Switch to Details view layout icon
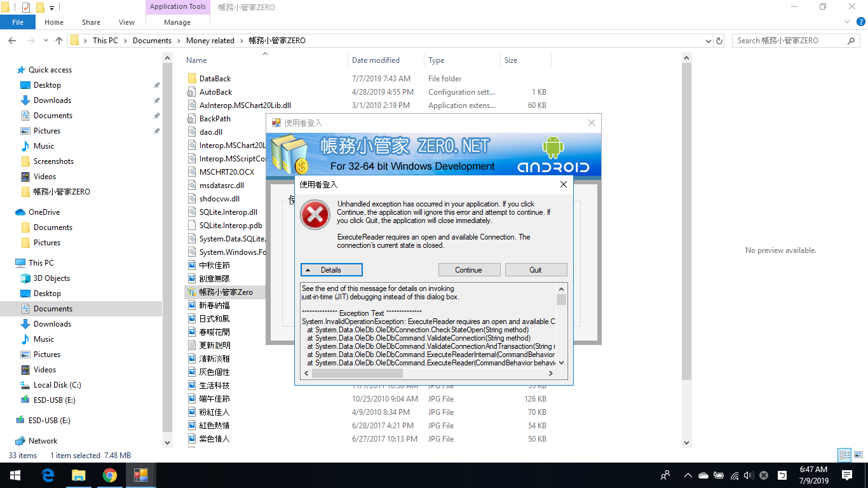The height and width of the screenshot is (488, 868). [844, 455]
